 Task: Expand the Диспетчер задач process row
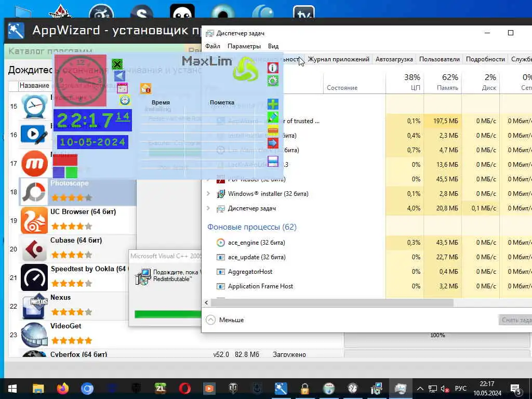[x=208, y=208]
